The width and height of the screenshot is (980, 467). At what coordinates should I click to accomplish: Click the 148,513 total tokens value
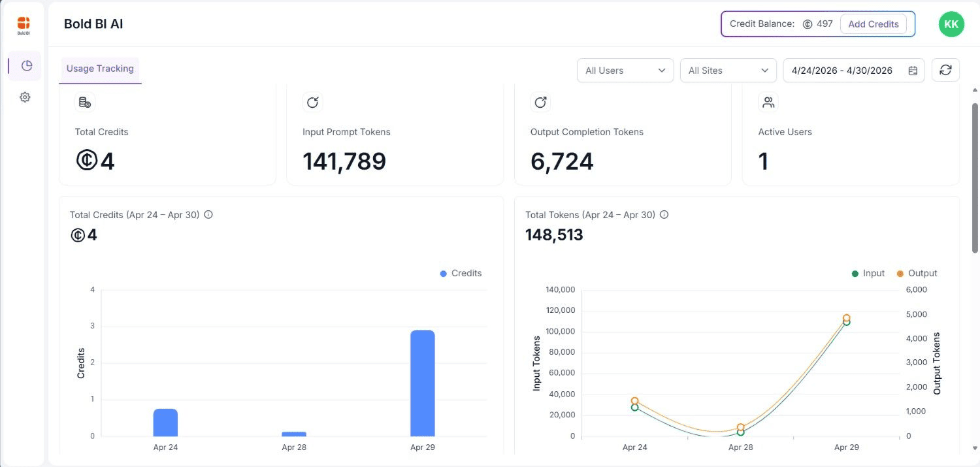point(554,234)
